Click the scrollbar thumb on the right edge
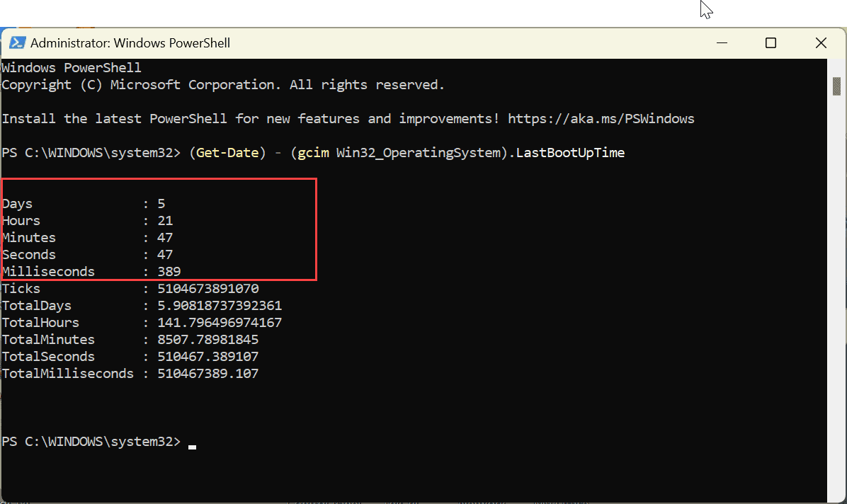This screenshot has height=504, width=847. tap(836, 86)
